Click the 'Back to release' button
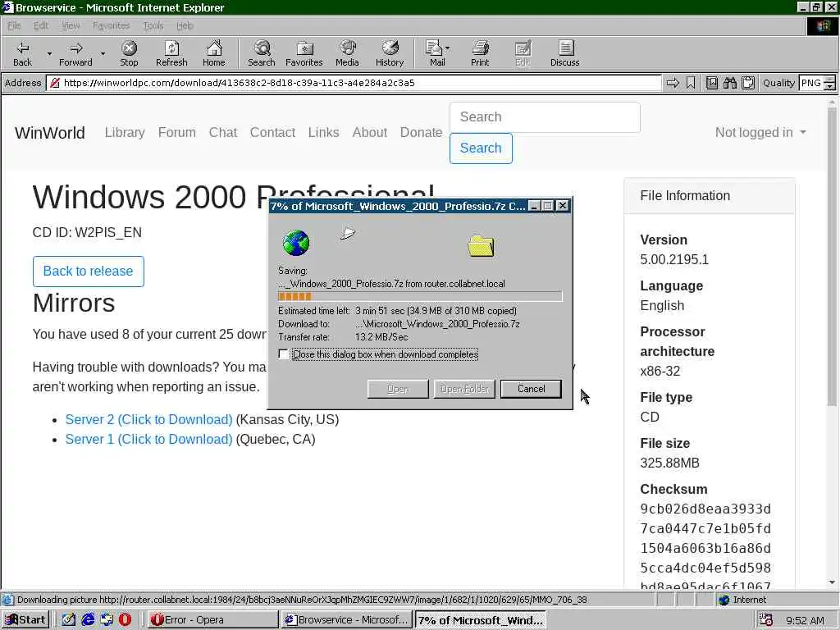The image size is (840, 630). (x=88, y=271)
